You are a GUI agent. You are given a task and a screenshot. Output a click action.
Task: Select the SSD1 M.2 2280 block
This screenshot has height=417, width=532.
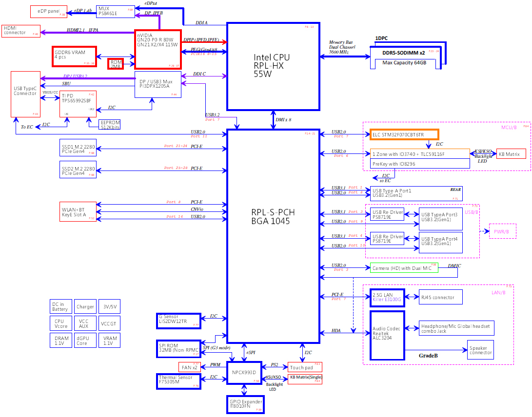click(78, 148)
